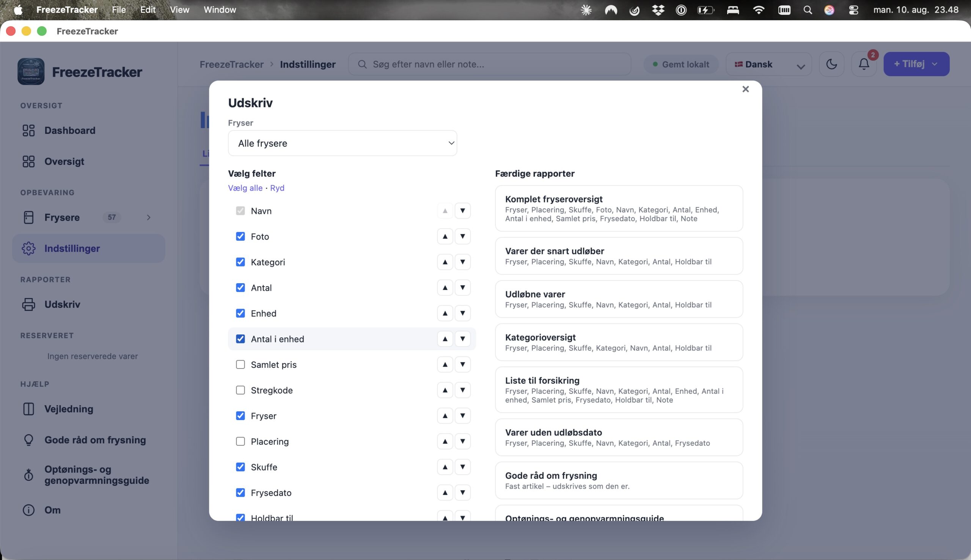Move Antal field up
Image resolution: width=971 pixels, height=560 pixels.
tap(445, 288)
